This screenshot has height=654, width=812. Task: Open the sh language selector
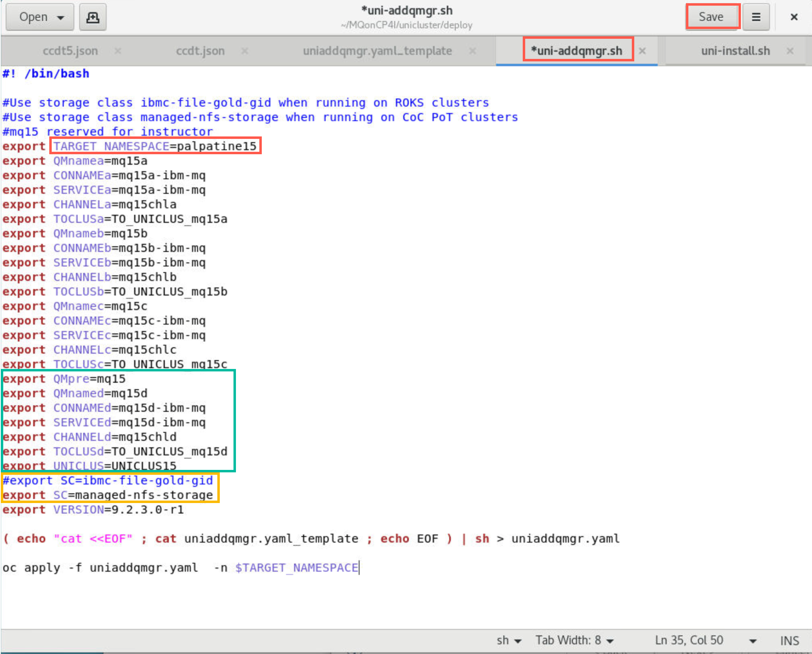click(509, 640)
